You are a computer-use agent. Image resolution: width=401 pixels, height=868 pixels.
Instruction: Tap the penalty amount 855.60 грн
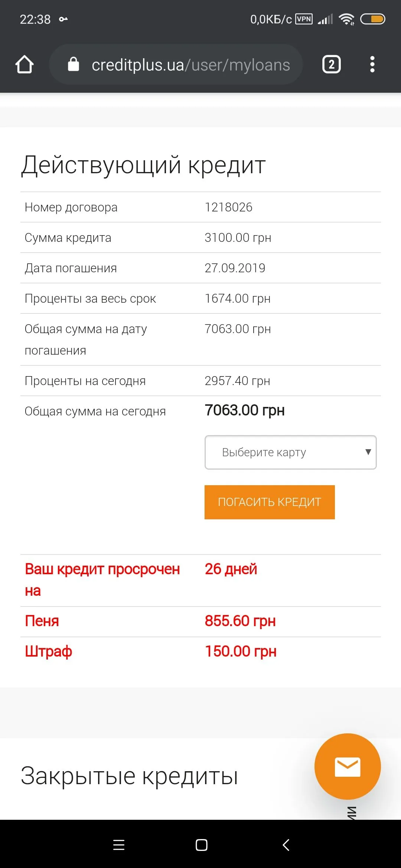(240, 621)
